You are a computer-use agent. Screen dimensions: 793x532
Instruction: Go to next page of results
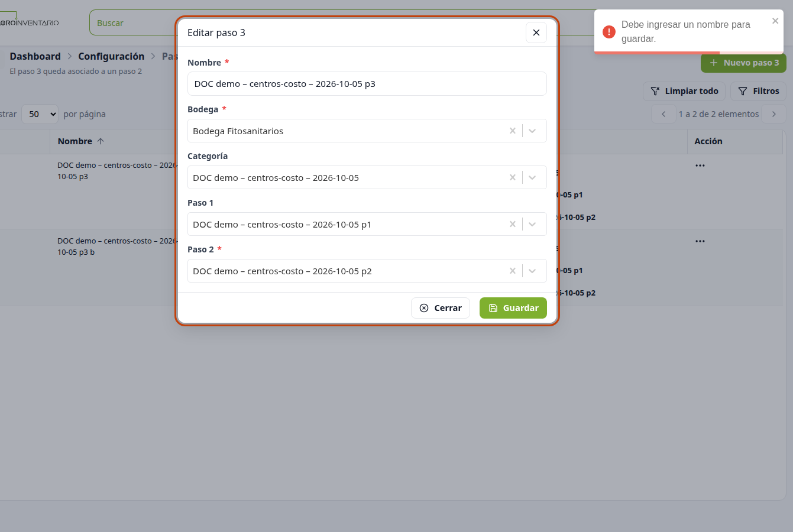[x=774, y=114]
